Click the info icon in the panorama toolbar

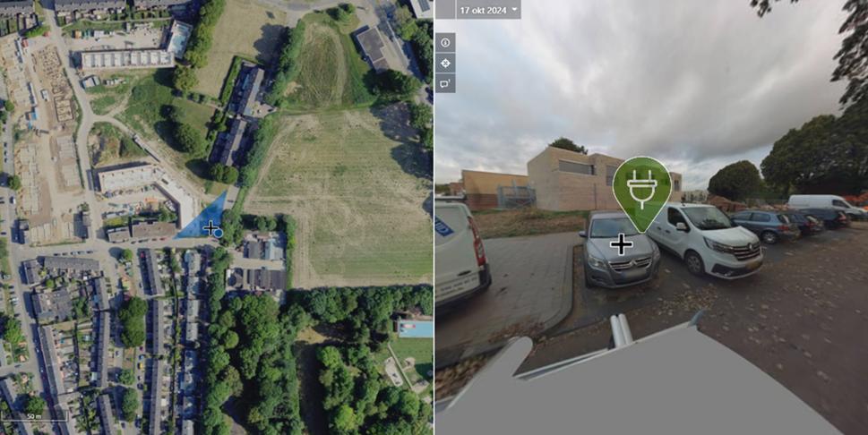coord(445,43)
